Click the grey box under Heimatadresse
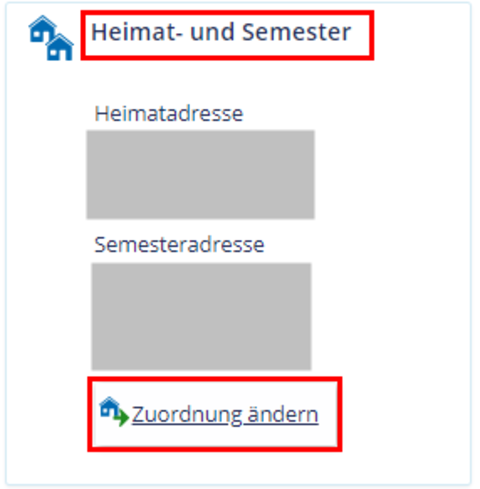The image size is (480, 489). pyautogui.click(x=200, y=175)
